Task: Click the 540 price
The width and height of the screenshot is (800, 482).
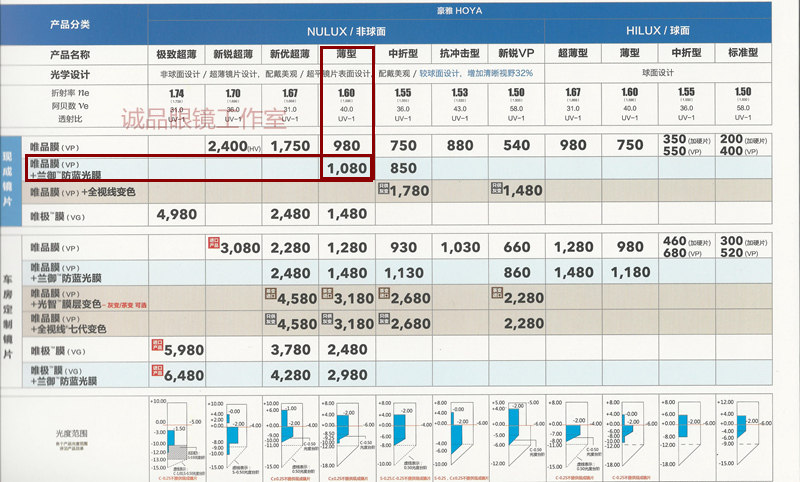Action: 516,146
